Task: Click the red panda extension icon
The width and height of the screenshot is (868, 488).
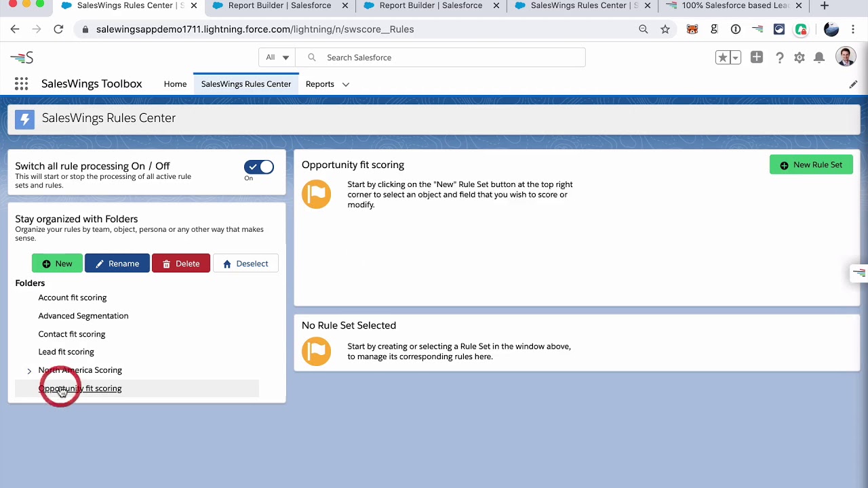Action: point(692,29)
